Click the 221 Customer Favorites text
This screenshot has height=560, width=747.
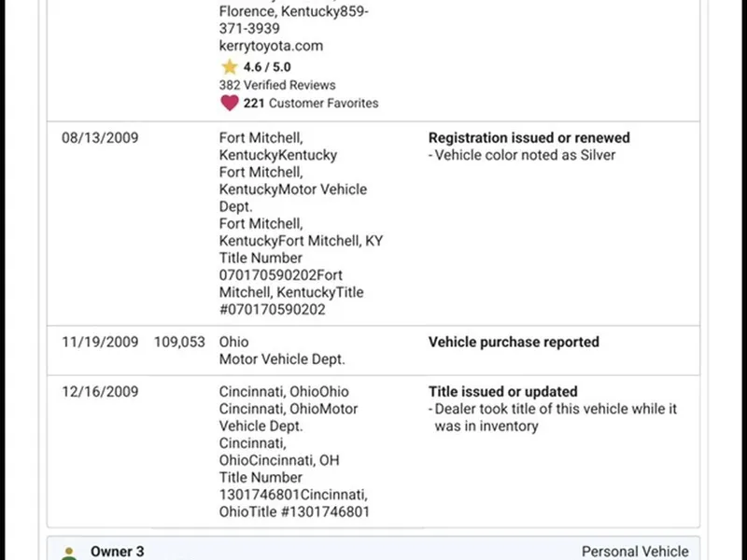[x=311, y=103]
